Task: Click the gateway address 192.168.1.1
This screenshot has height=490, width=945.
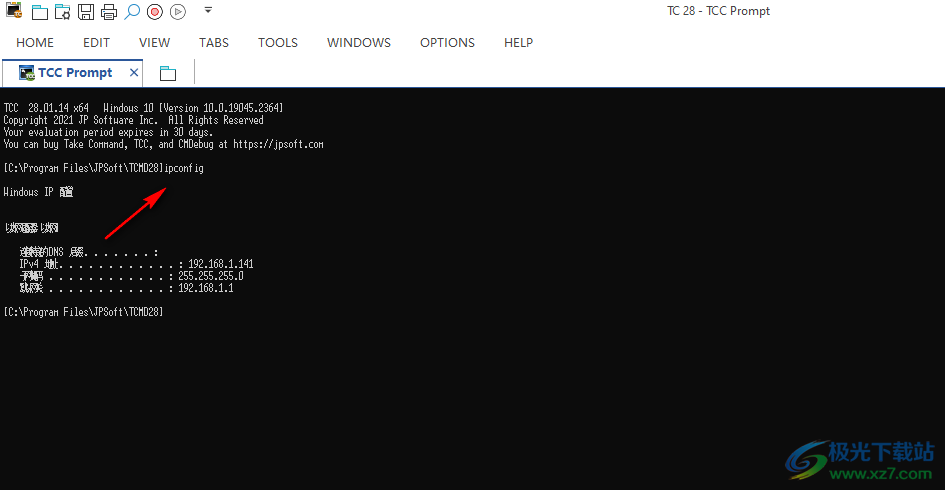Action: (x=206, y=288)
